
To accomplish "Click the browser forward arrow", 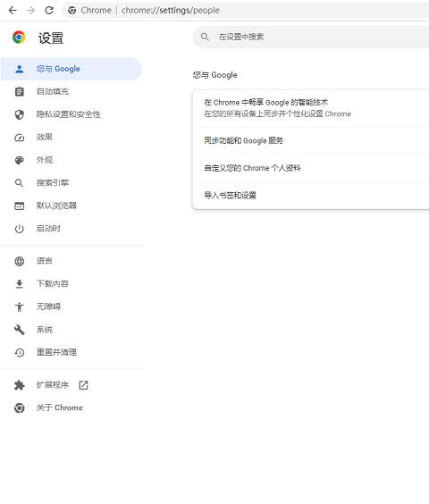I will (x=31, y=11).
